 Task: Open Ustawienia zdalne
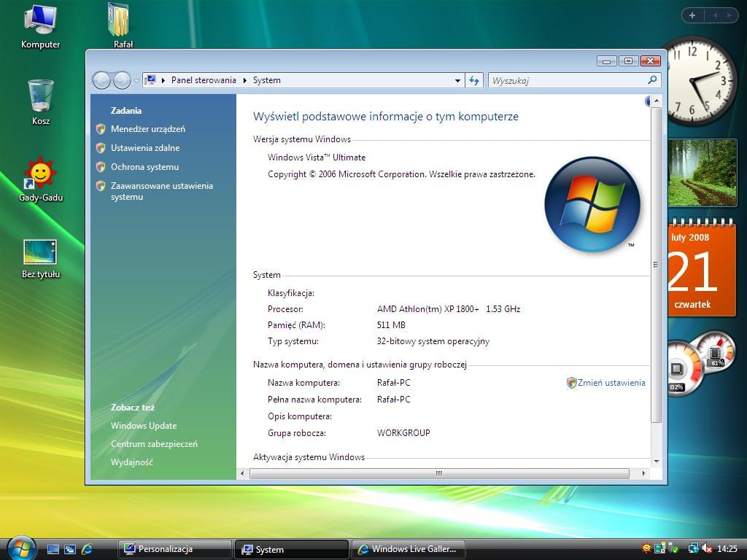pos(145,148)
